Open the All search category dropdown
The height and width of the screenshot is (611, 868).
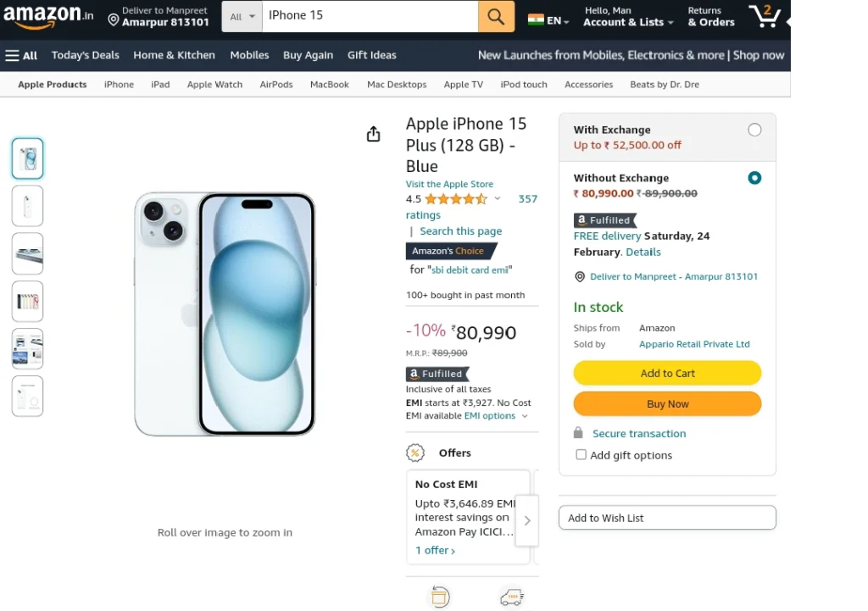tap(242, 17)
